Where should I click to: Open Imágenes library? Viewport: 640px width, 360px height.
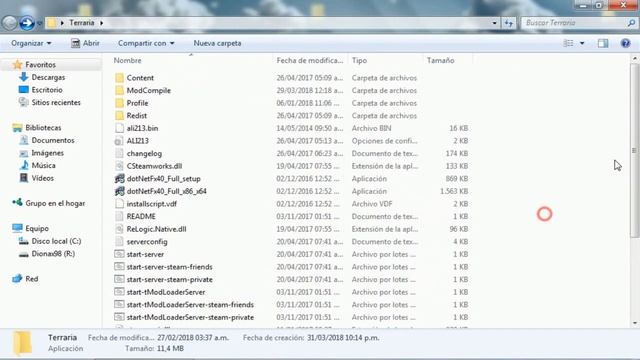pyautogui.click(x=48, y=153)
